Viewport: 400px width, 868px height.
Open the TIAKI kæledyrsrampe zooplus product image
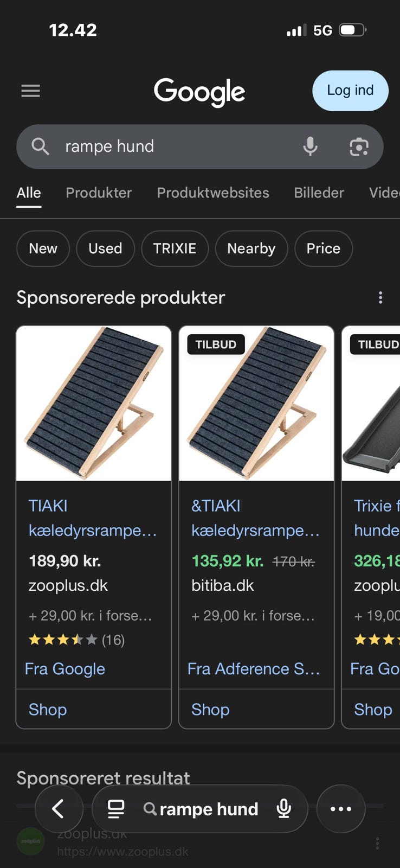pos(94,403)
